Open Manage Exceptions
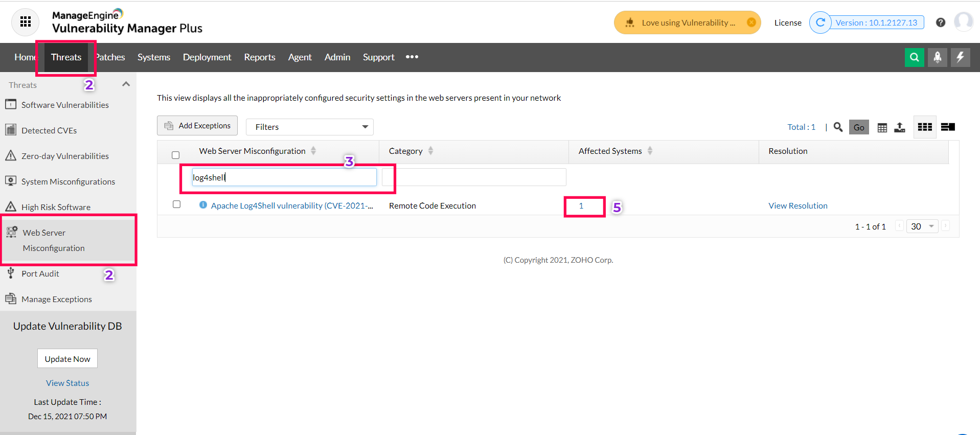This screenshot has width=980, height=435. click(56, 299)
